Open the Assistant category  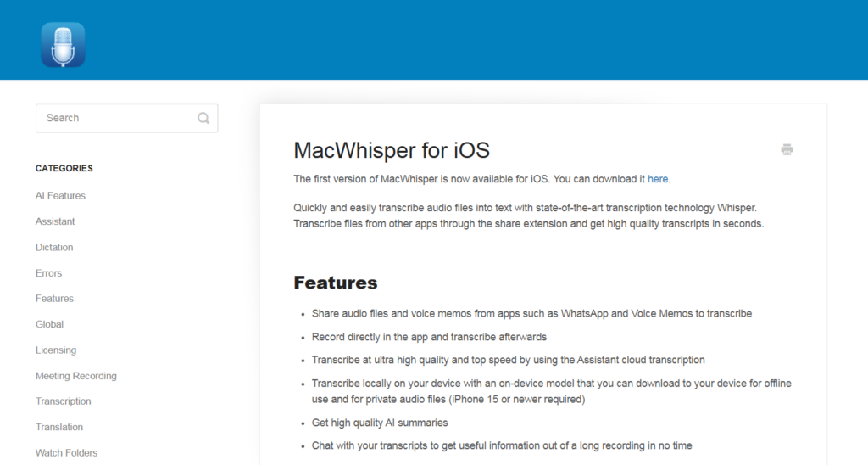(x=55, y=221)
